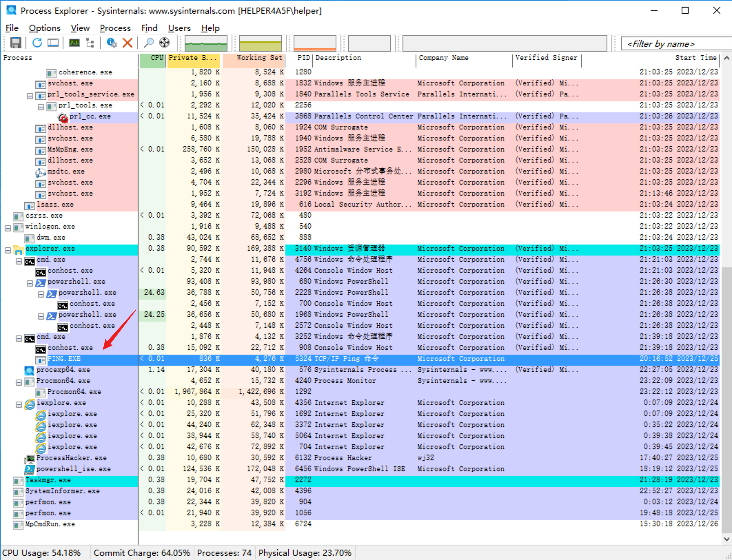Click the Find Window's Process crosshair icon
Image resolution: width=732 pixels, height=560 pixels.
(164, 43)
